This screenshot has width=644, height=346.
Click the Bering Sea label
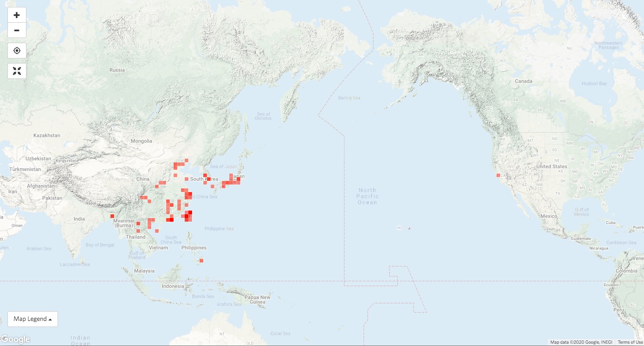[349, 98]
